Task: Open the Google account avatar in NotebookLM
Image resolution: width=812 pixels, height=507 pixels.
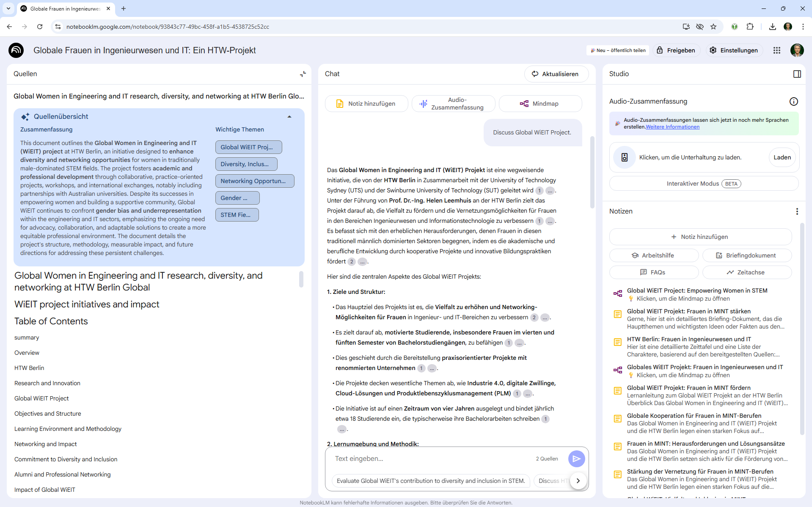Action: tap(797, 50)
